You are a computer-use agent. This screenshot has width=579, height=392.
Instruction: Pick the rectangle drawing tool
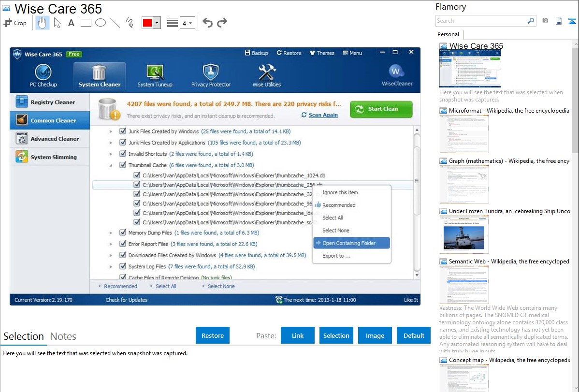86,23
